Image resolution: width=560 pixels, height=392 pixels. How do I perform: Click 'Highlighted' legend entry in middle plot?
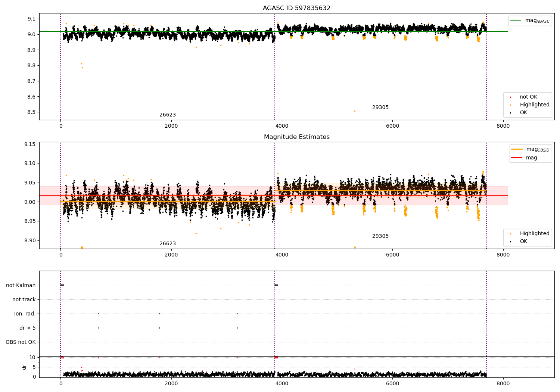[530, 234]
